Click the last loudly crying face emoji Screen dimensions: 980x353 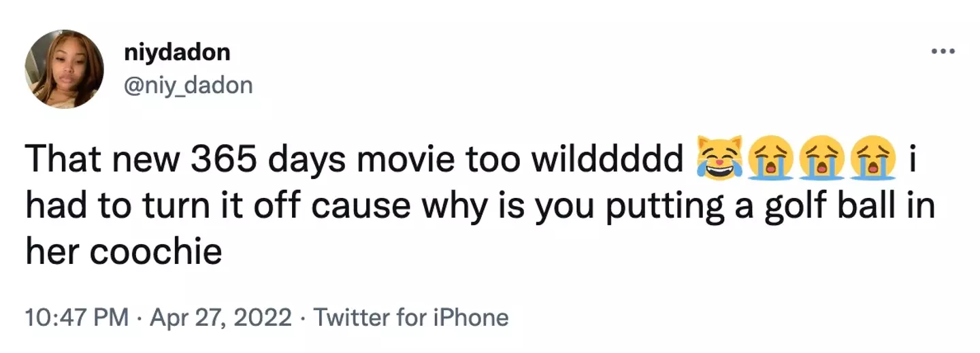(x=872, y=159)
